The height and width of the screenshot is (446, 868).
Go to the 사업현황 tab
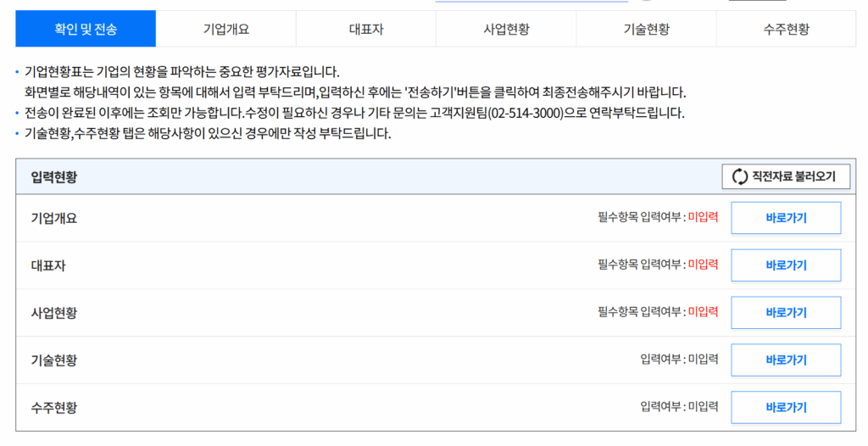[506, 29]
